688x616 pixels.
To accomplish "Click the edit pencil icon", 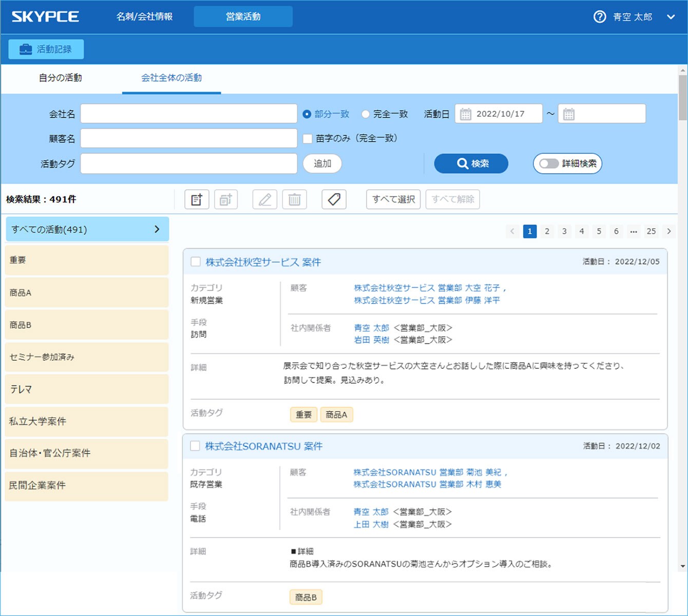I will pyautogui.click(x=264, y=199).
